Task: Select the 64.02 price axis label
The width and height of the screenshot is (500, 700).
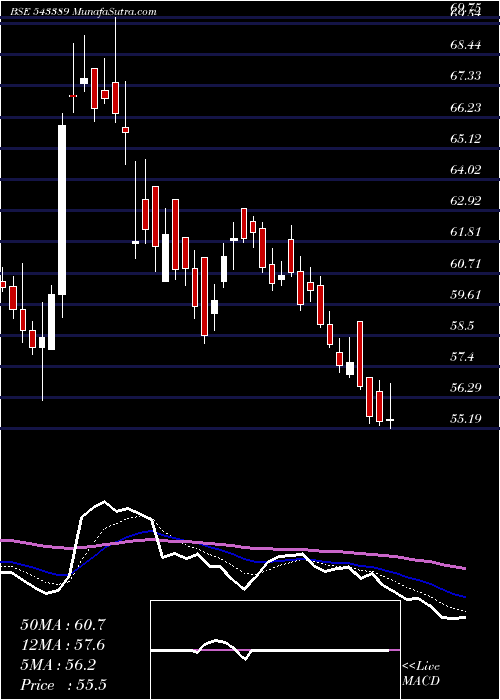Action: pos(466,170)
